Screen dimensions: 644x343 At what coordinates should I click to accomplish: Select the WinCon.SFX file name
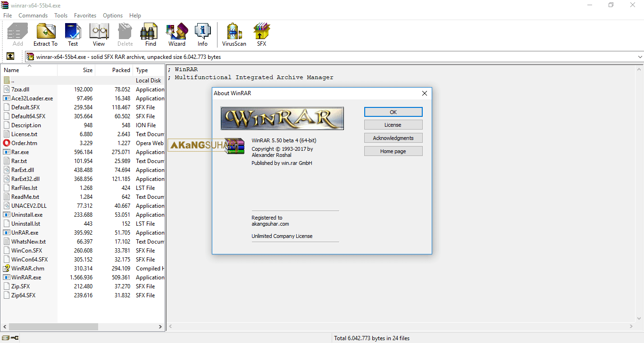(26, 251)
